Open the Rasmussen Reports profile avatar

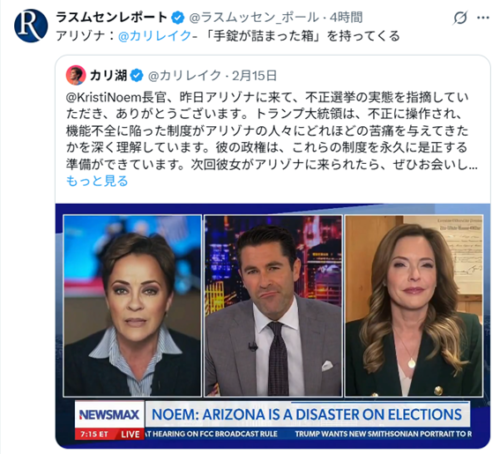[x=31, y=26]
